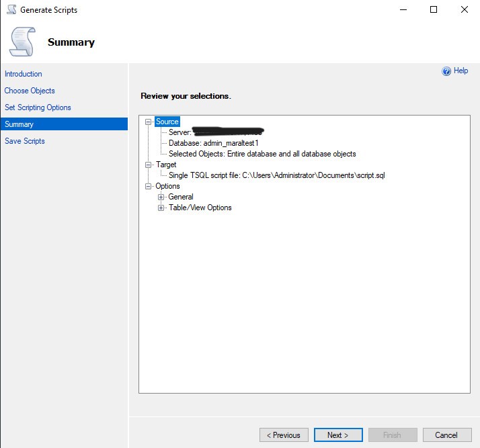Collapse the Target tree node
Screen dimensions: 480x448
pyautogui.click(x=149, y=165)
